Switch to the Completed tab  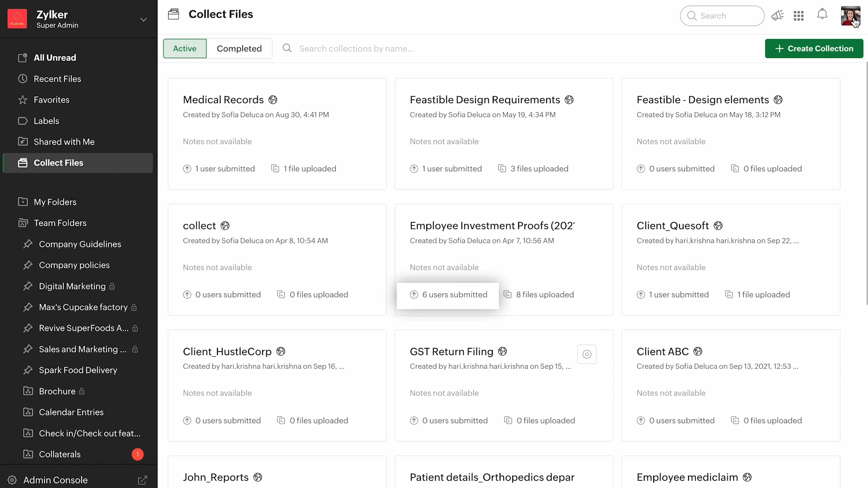pos(239,49)
